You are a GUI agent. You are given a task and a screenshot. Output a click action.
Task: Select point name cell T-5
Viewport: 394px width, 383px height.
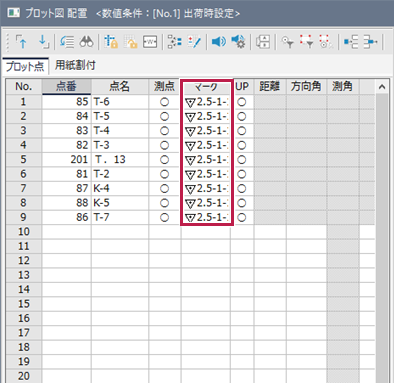point(120,116)
